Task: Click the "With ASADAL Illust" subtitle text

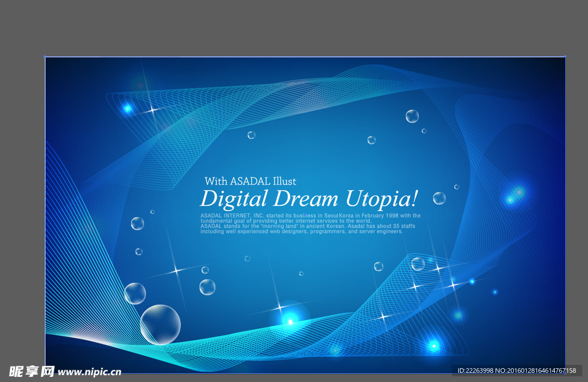Action: [x=250, y=181]
